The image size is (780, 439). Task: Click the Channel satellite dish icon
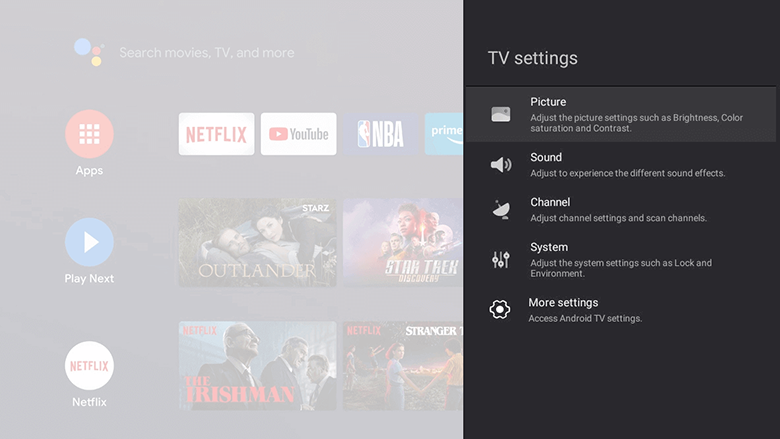(x=501, y=209)
